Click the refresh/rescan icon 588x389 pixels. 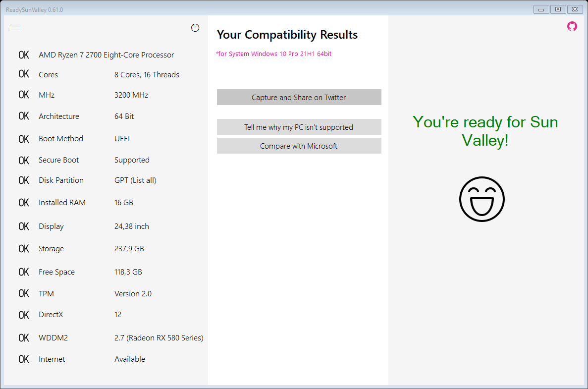click(195, 28)
